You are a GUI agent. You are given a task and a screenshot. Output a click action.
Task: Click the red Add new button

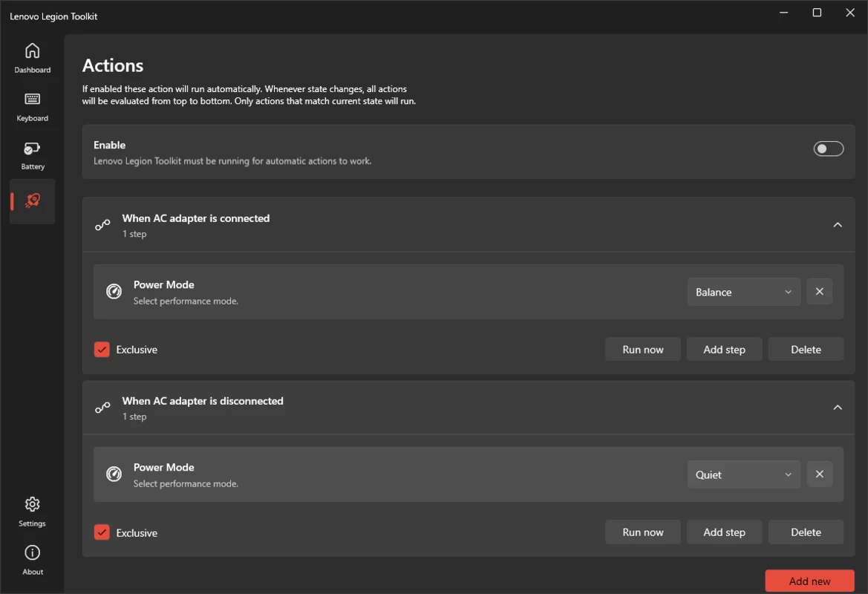coord(810,581)
